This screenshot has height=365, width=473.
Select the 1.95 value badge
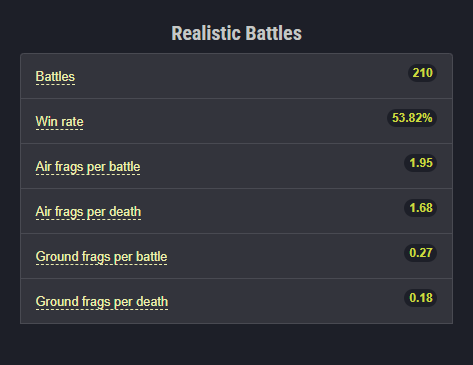coord(421,163)
